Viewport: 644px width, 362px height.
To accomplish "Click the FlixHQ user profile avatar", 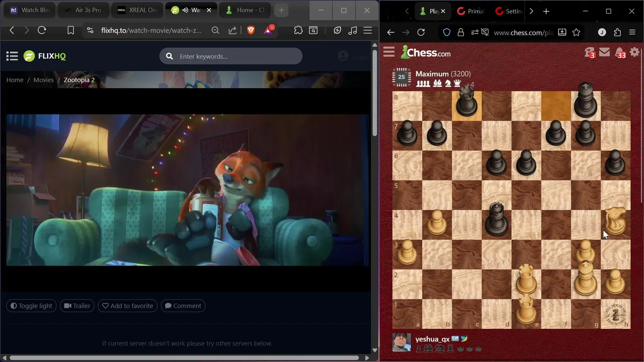I will (x=343, y=56).
